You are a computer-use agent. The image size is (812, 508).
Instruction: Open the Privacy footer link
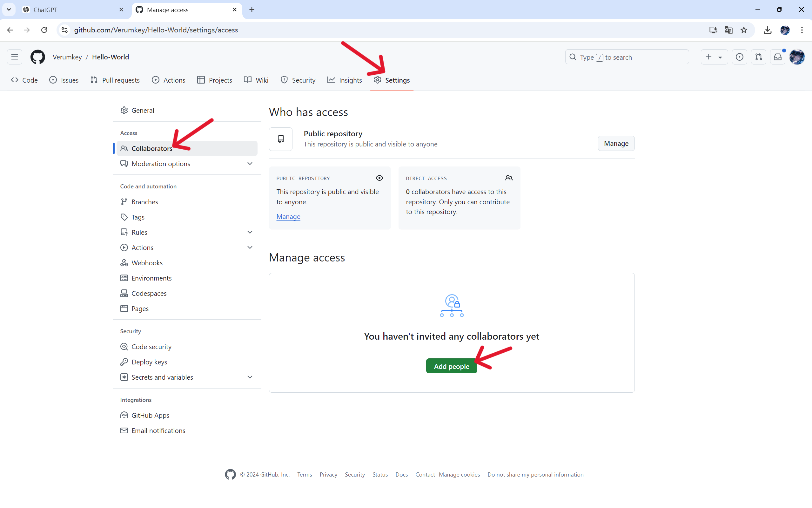328,474
